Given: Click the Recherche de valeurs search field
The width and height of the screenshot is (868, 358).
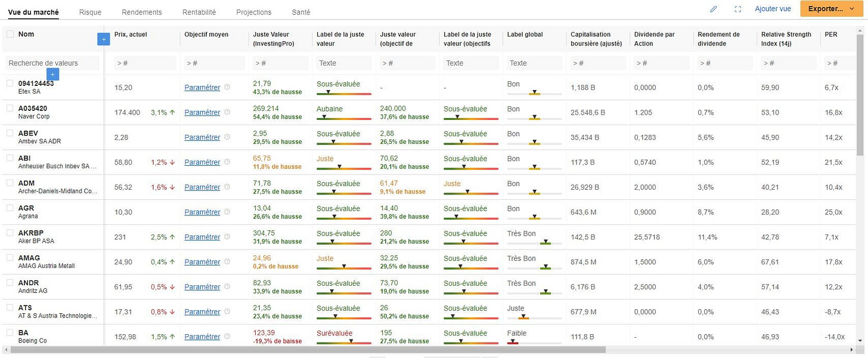Looking at the screenshot, I should (x=52, y=62).
